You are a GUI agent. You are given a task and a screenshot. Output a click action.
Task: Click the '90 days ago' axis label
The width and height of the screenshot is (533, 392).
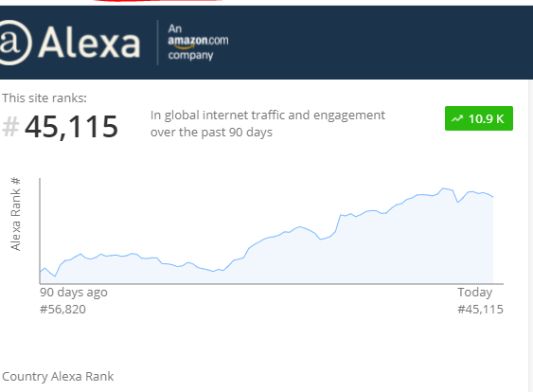[74, 292]
